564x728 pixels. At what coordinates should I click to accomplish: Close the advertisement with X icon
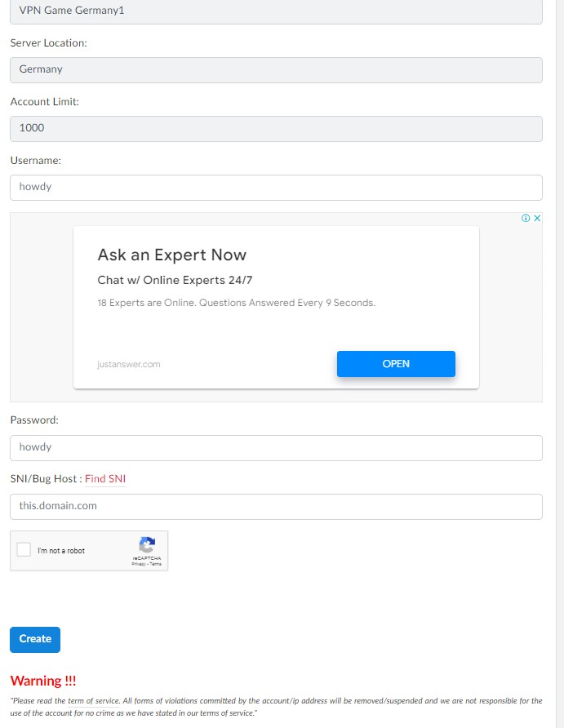point(537,218)
